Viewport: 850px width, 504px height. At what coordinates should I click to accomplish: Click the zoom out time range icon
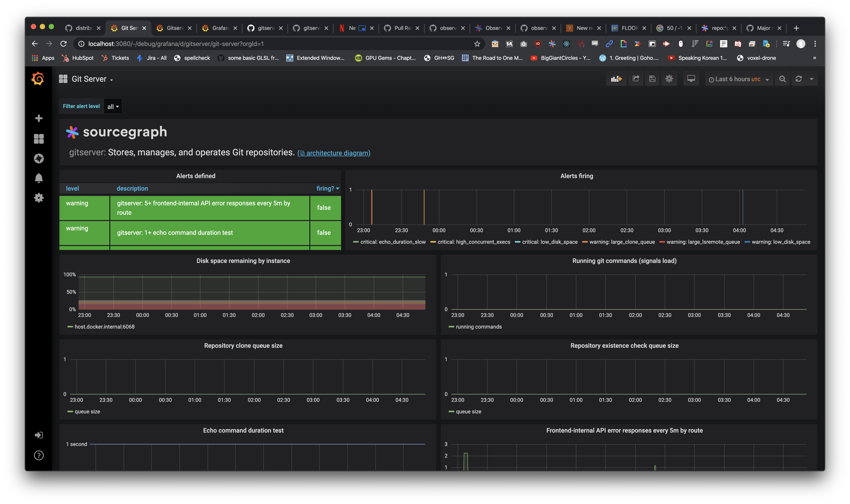(x=782, y=79)
